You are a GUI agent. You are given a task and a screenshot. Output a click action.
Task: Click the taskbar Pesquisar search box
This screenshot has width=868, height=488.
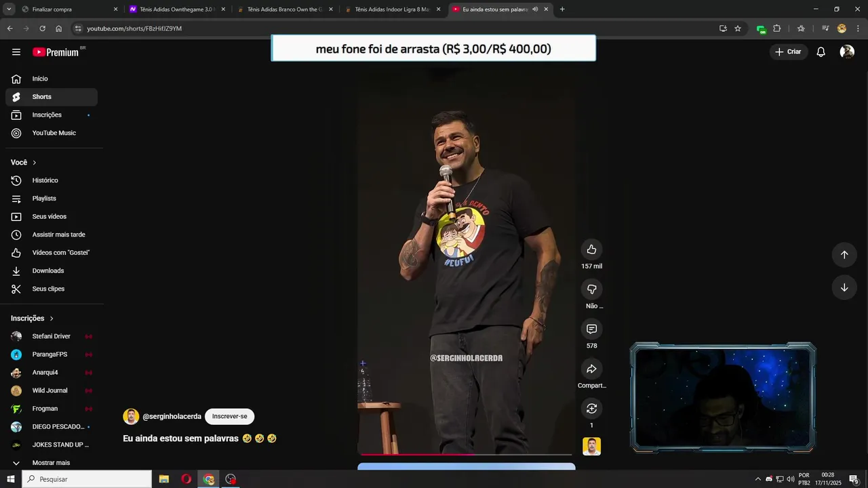click(87, 479)
